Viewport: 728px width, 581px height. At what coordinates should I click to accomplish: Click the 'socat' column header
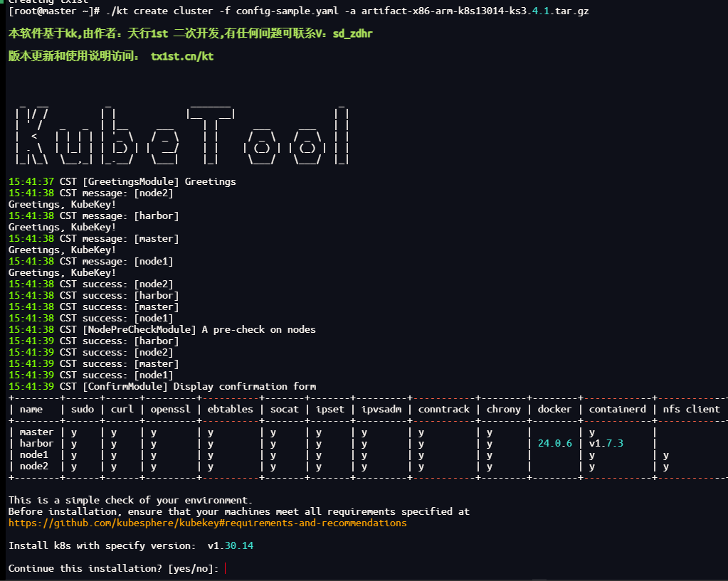(x=284, y=409)
